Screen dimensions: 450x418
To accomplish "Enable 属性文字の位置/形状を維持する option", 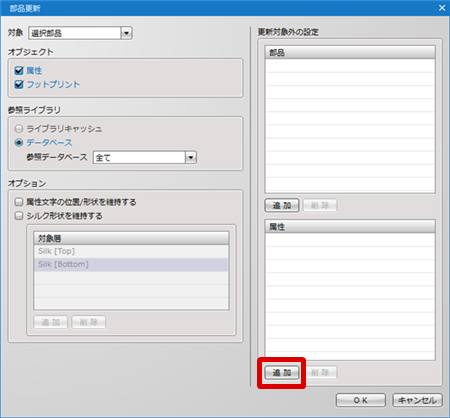I will (x=19, y=202).
